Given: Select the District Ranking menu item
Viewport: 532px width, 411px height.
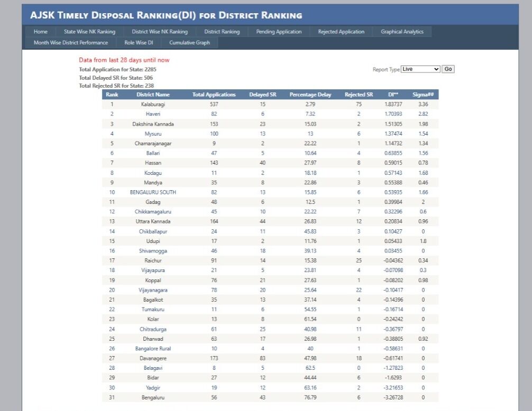Looking at the screenshot, I should 222,32.
